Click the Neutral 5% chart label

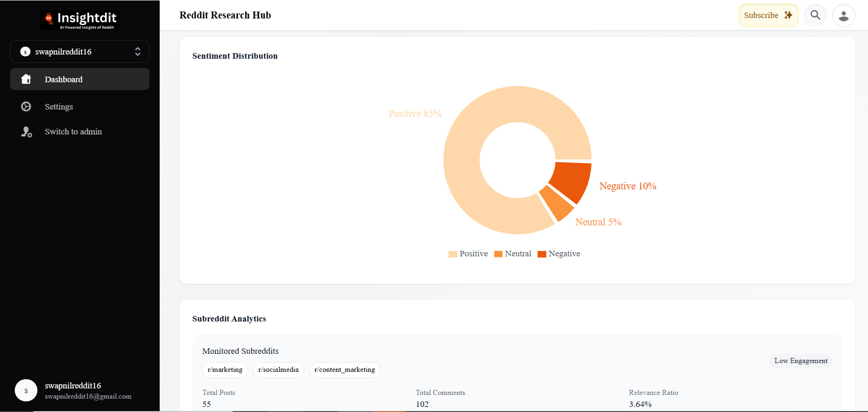point(598,222)
